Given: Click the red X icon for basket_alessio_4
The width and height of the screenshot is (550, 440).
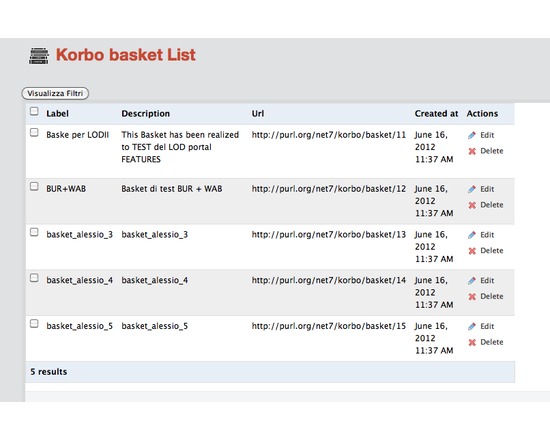Looking at the screenshot, I should tap(472, 296).
